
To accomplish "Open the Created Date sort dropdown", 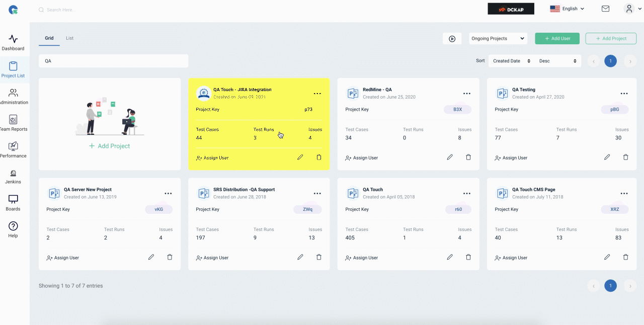I will click(x=511, y=61).
